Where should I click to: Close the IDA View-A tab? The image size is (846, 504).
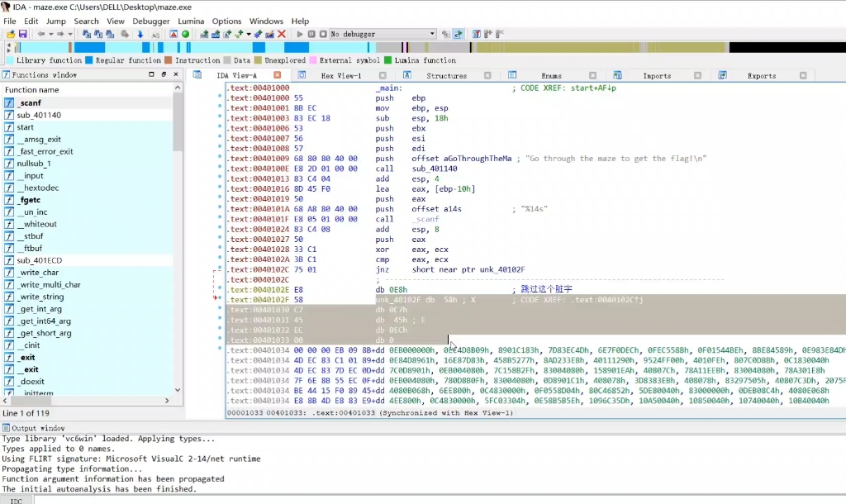click(278, 75)
